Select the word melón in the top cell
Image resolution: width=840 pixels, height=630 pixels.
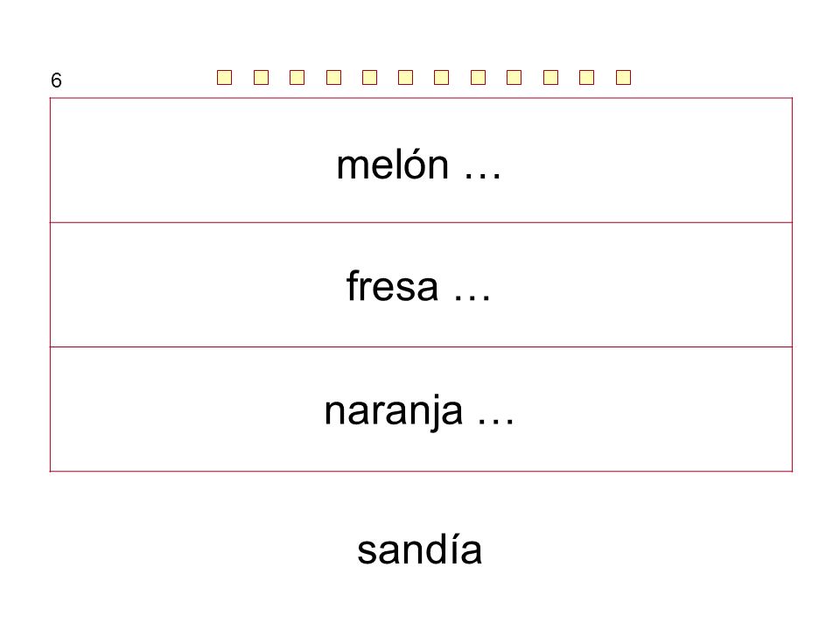(393, 164)
